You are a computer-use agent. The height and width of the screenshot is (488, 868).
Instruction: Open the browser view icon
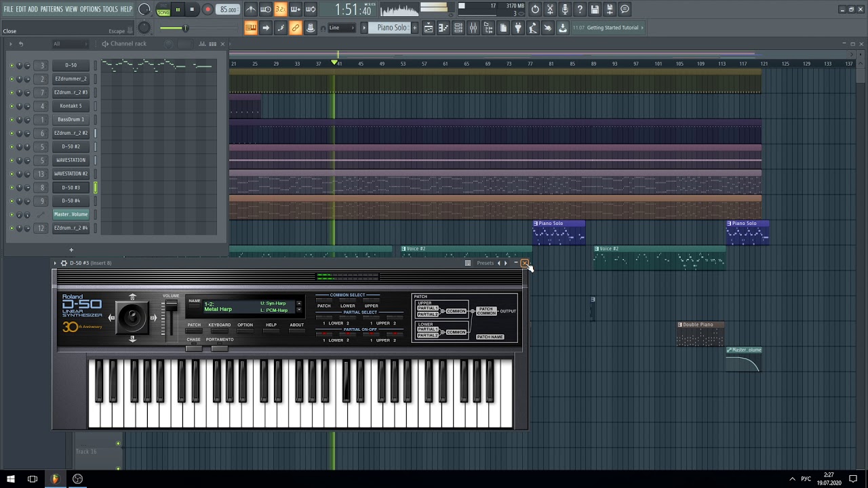click(x=488, y=28)
